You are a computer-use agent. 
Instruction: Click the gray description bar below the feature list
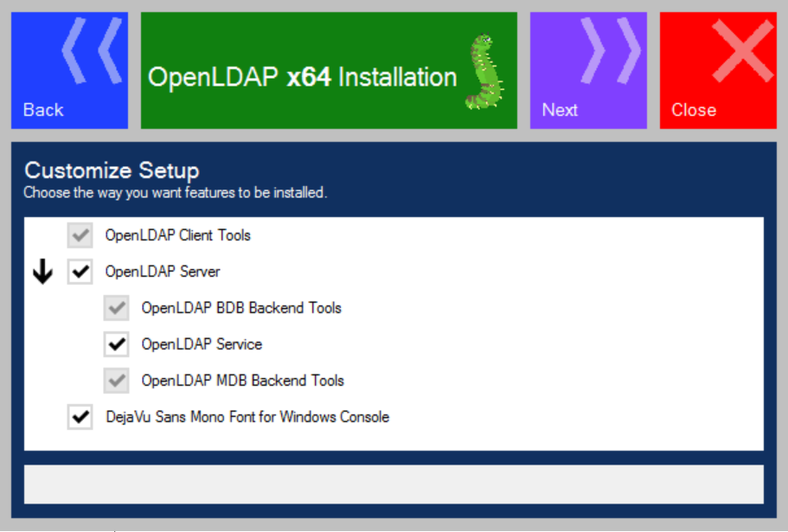point(394,484)
